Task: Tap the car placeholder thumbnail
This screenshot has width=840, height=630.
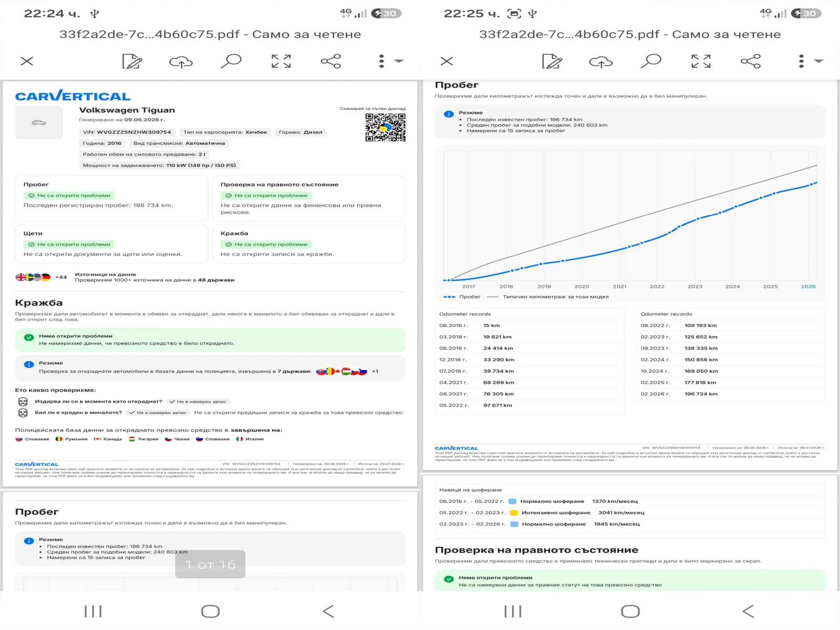Action: pos(39,122)
